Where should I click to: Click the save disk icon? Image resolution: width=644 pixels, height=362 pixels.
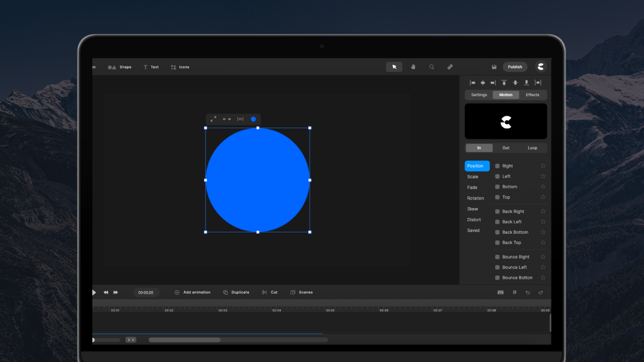tap(494, 67)
